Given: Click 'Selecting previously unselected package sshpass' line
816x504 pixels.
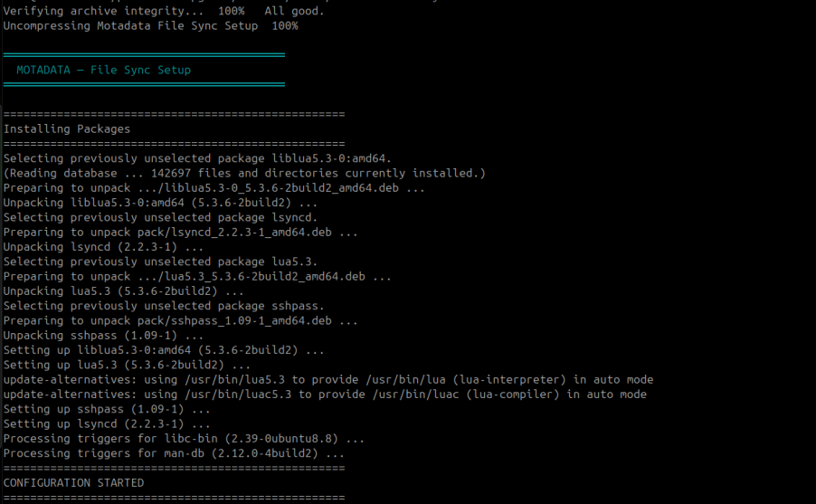Looking at the screenshot, I should coord(164,306).
